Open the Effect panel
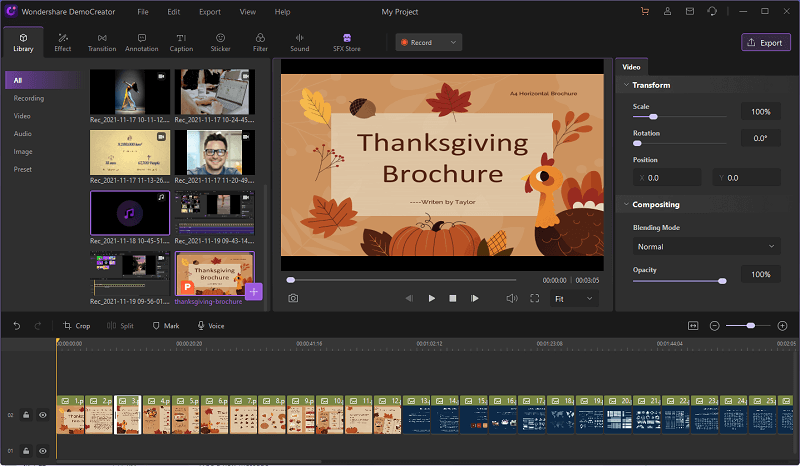800x466 pixels. coord(63,42)
